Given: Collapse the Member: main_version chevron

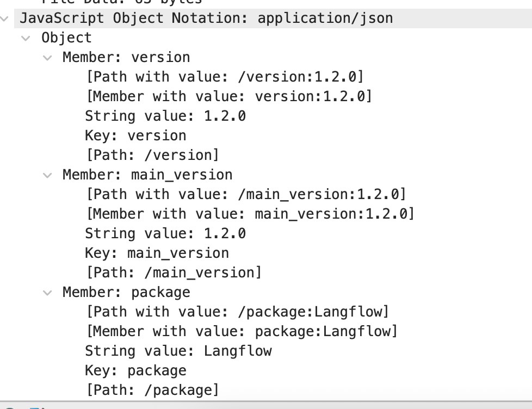Looking at the screenshot, I should 48,175.
